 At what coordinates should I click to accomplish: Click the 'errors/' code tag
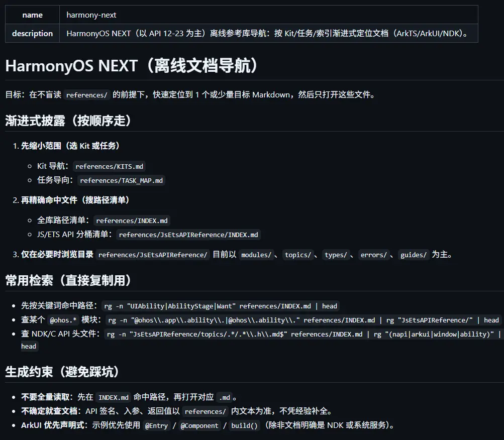[x=374, y=255]
